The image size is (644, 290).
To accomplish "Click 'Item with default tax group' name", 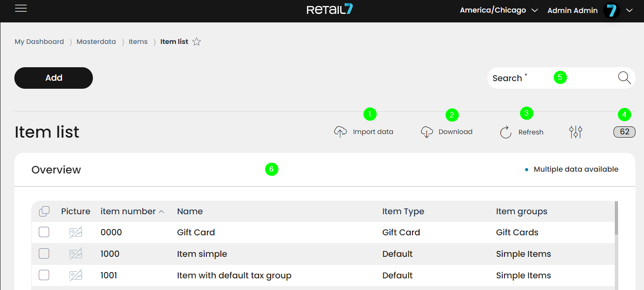I will [x=234, y=275].
